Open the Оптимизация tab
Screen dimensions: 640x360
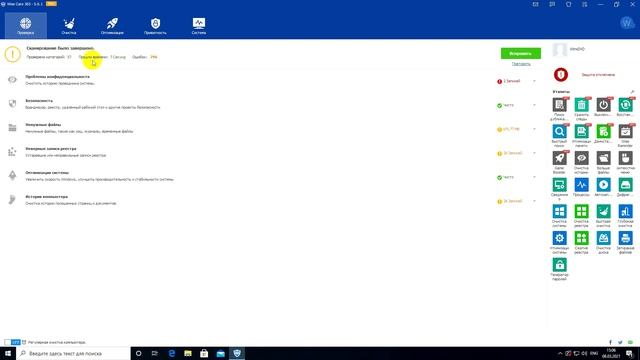[x=112, y=26]
